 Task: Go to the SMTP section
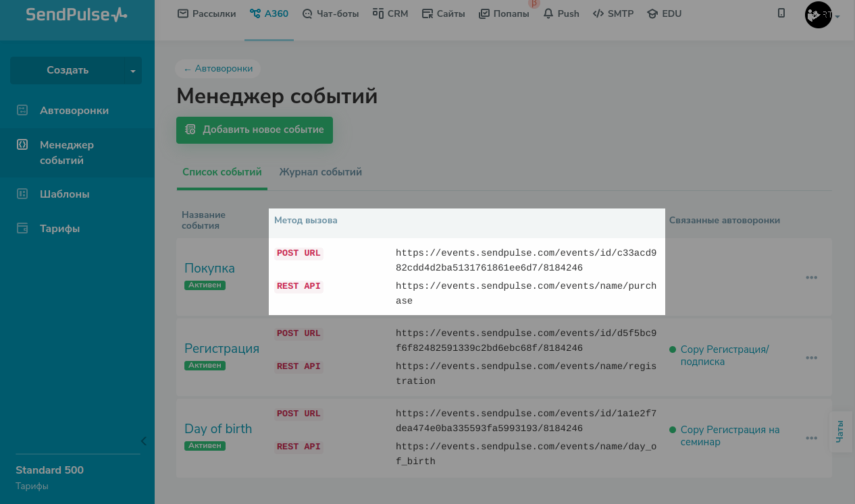(613, 13)
